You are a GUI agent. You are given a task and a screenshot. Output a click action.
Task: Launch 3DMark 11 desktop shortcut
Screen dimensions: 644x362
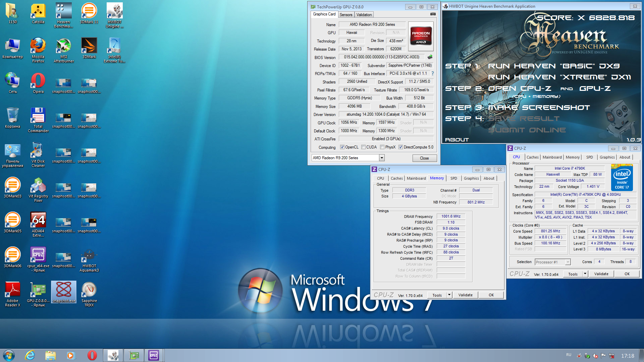(89, 13)
